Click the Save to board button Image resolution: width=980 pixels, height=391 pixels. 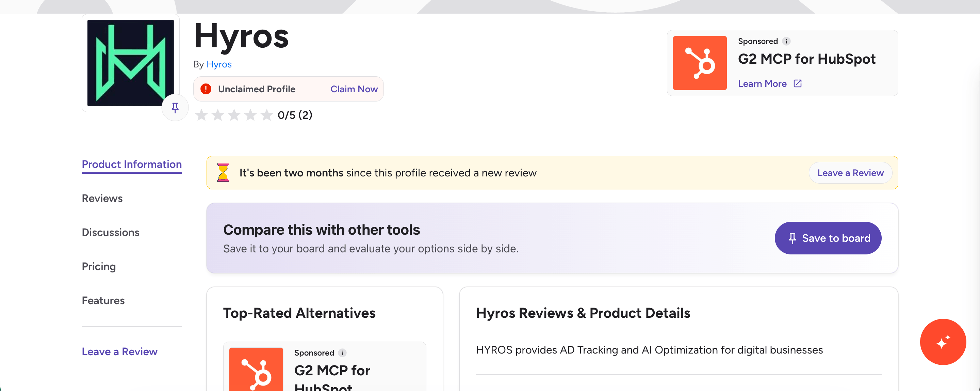tap(828, 238)
